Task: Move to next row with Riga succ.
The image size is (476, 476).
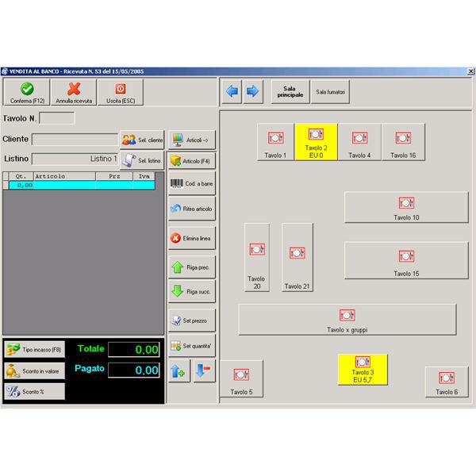Action: tap(192, 292)
